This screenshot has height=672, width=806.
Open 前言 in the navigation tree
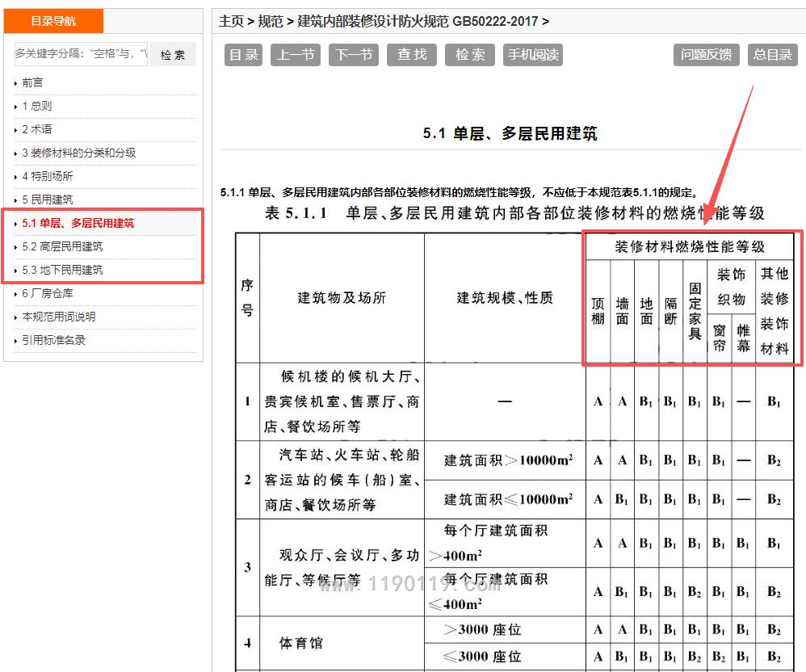[x=33, y=82]
